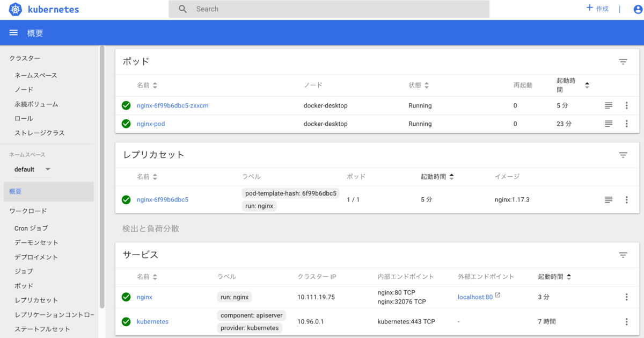
Task: Open ステートフルセット in the sidebar
Action: pyautogui.click(x=42, y=329)
